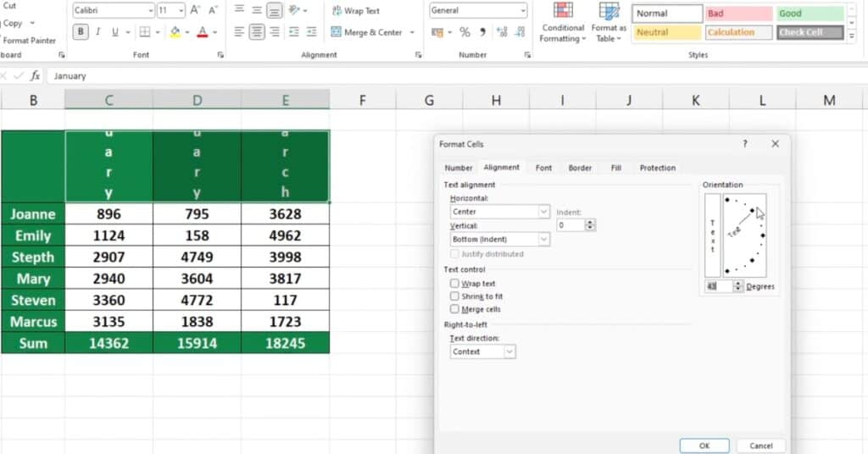Align text right in ribbon
This screenshot has width=868, height=454.
tap(275, 32)
